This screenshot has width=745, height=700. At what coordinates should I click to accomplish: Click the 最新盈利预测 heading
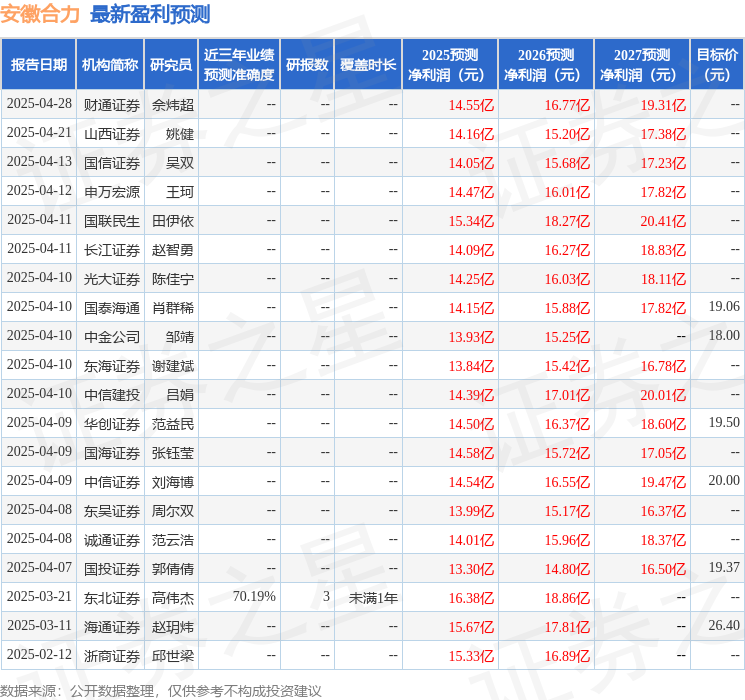coord(150,14)
